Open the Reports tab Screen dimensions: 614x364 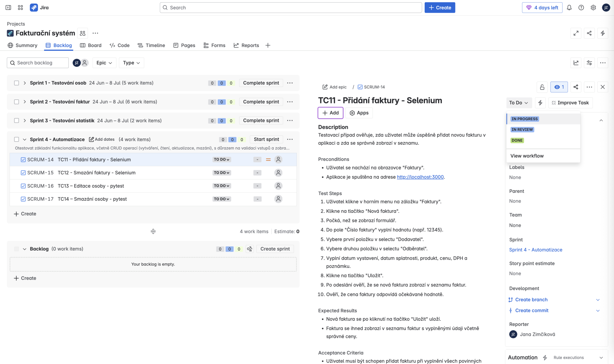click(246, 45)
